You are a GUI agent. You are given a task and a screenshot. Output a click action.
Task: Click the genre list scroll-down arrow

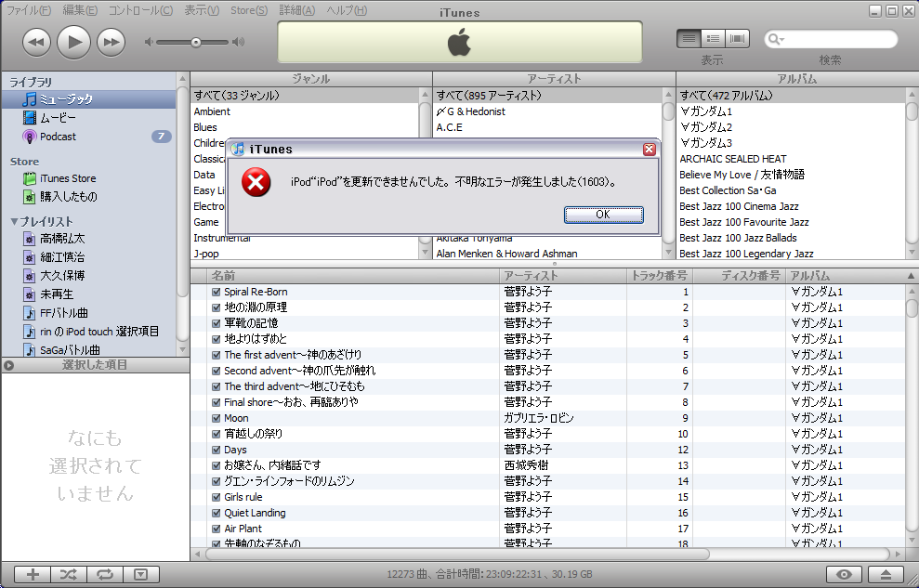pyautogui.click(x=426, y=253)
